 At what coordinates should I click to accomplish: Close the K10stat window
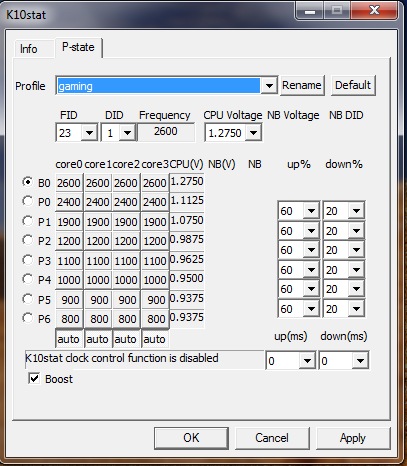[374, 11]
